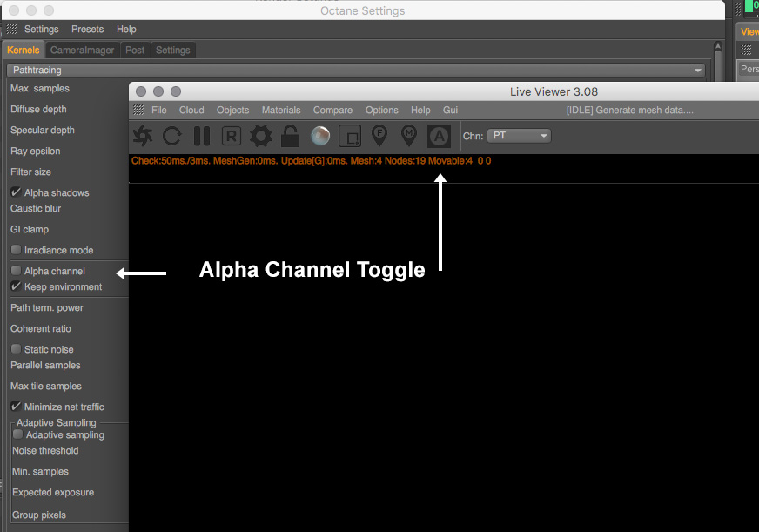Image resolution: width=759 pixels, height=532 pixels.
Task: Restart new render circular arrow icon
Action: (x=172, y=136)
